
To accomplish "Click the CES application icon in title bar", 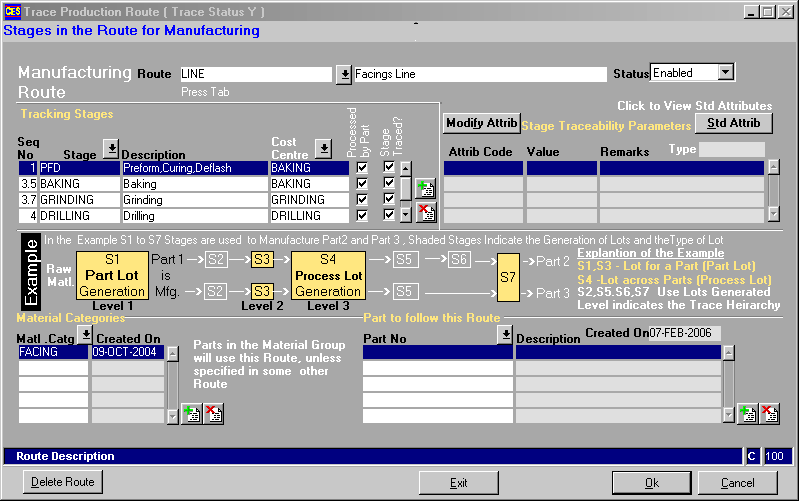I will point(11,11).
